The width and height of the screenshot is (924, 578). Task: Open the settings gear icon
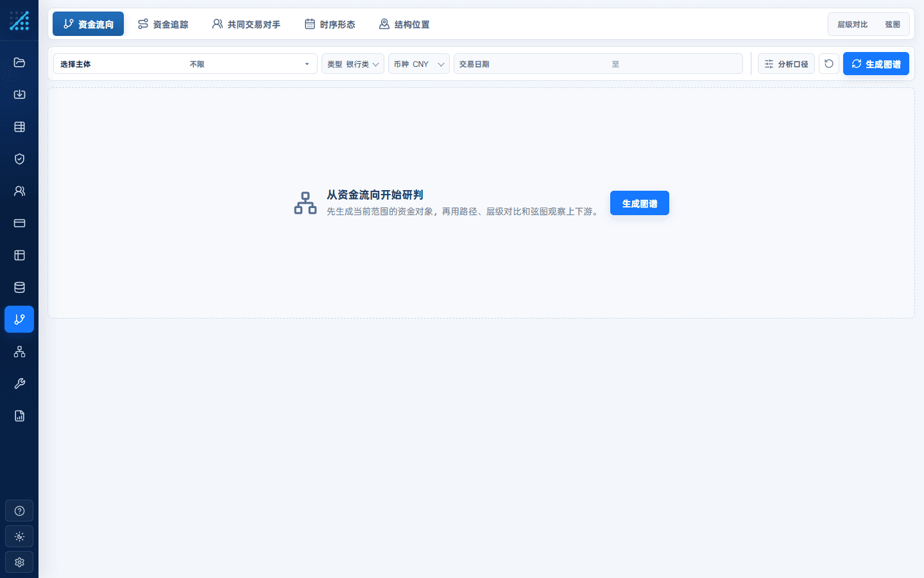tap(19, 562)
